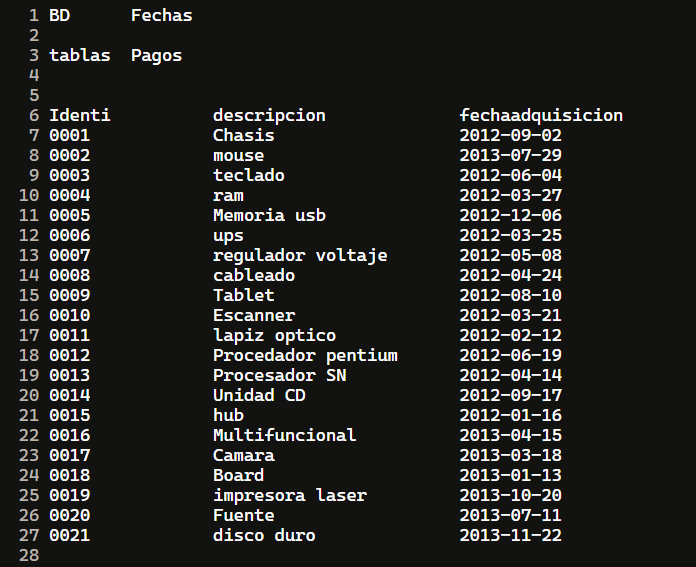This screenshot has height=567, width=696.
Task: Click Multifuncional on line 22
Action: [285, 435]
